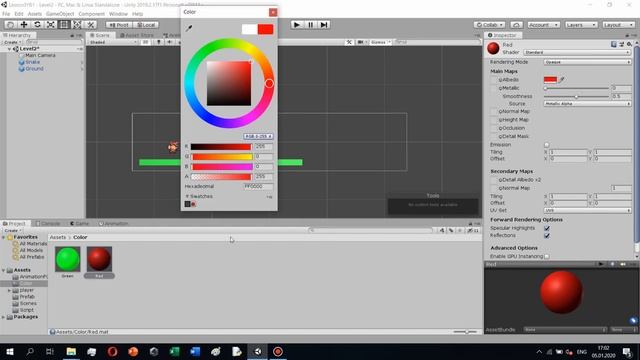Select the Rotate tool in toolbar
Image resolution: width=640 pixels, height=360 pixels.
[x=37, y=25]
